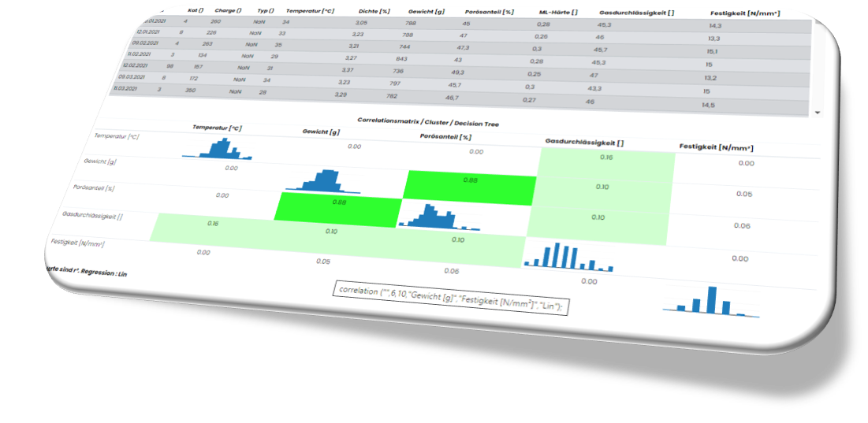Select the Gewicht value 843 in the table
Image resolution: width=868 pixels, height=423 pixels.
click(x=401, y=59)
